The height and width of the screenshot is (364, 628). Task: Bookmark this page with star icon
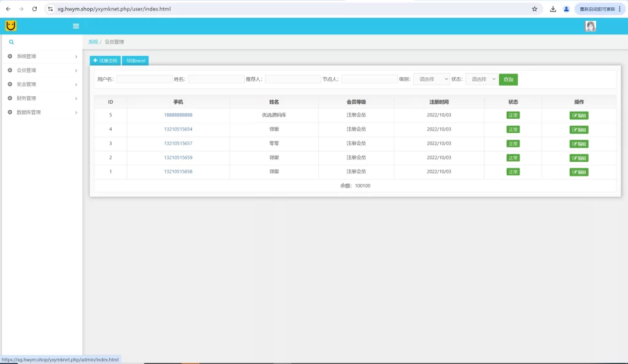(534, 9)
